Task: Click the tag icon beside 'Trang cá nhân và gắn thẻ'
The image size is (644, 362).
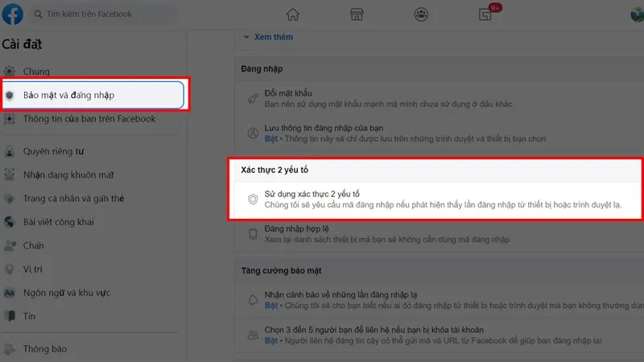Action: pyautogui.click(x=10, y=199)
